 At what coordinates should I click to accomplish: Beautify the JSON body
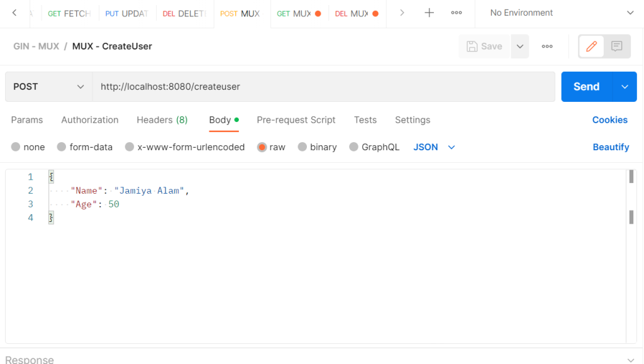[x=611, y=146]
